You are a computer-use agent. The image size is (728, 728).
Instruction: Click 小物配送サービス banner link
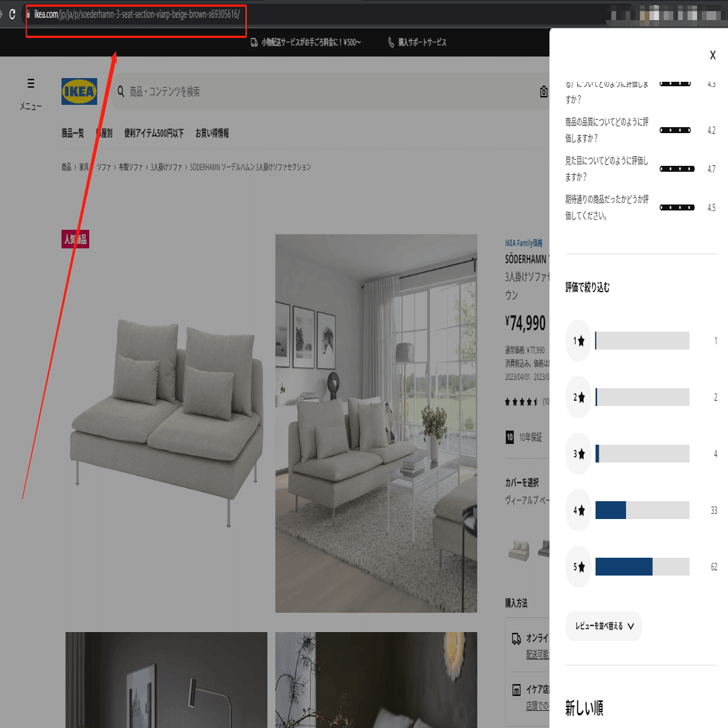tap(311, 42)
